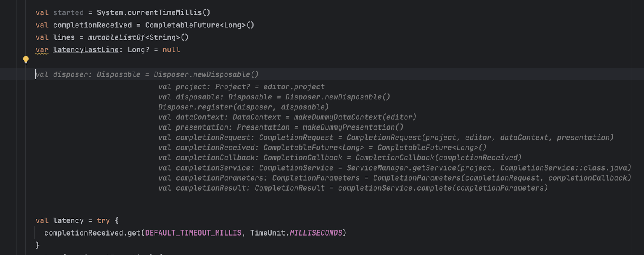Click the 'try' keyword
This screenshot has height=255, width=644.
[x=103, y=221]
